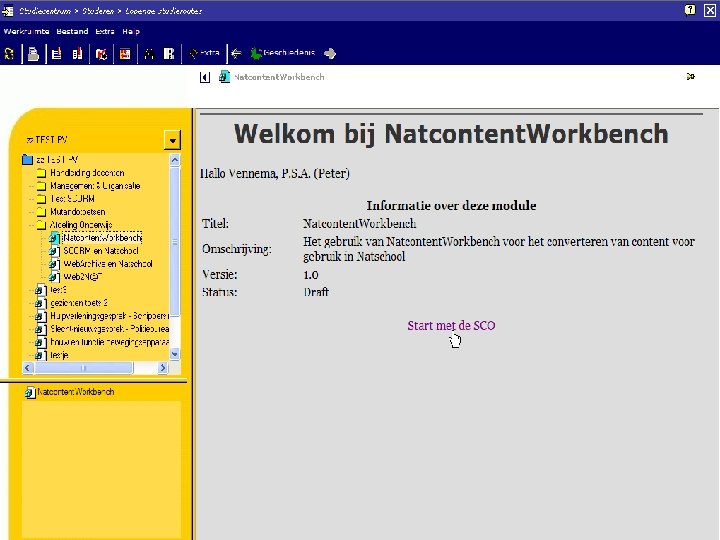
Task: Click the Draft status value
Action: pyautogui.click(x=316, y=292)
